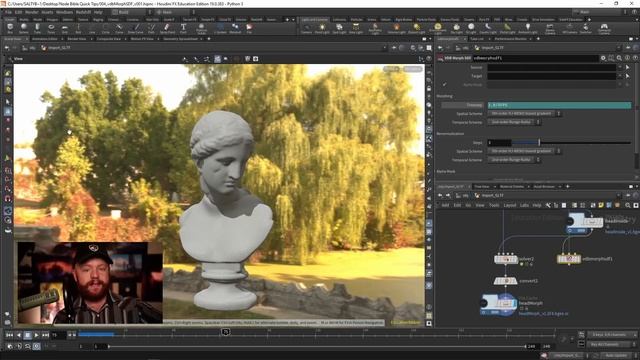Open the Main radial menu dropdown
The image size is (640, 360).
173,12
